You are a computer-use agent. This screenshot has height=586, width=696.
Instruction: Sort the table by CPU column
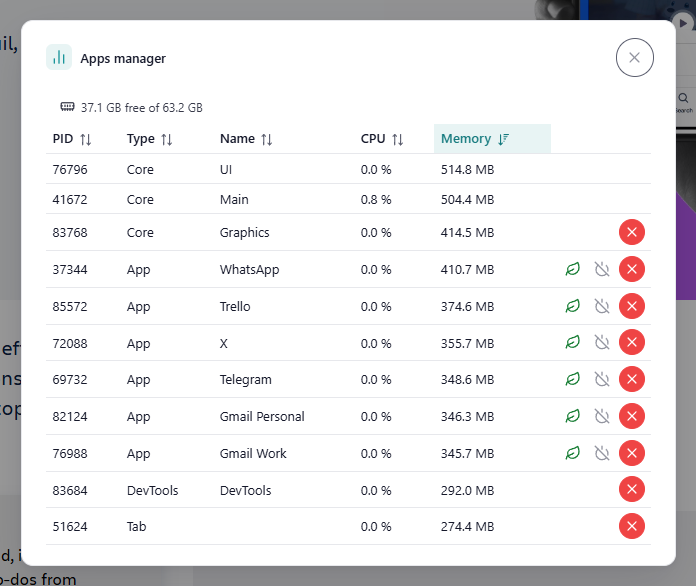382,139
